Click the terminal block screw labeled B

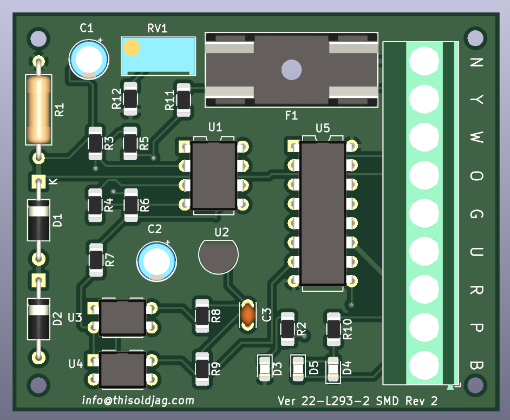pos(424,365)
